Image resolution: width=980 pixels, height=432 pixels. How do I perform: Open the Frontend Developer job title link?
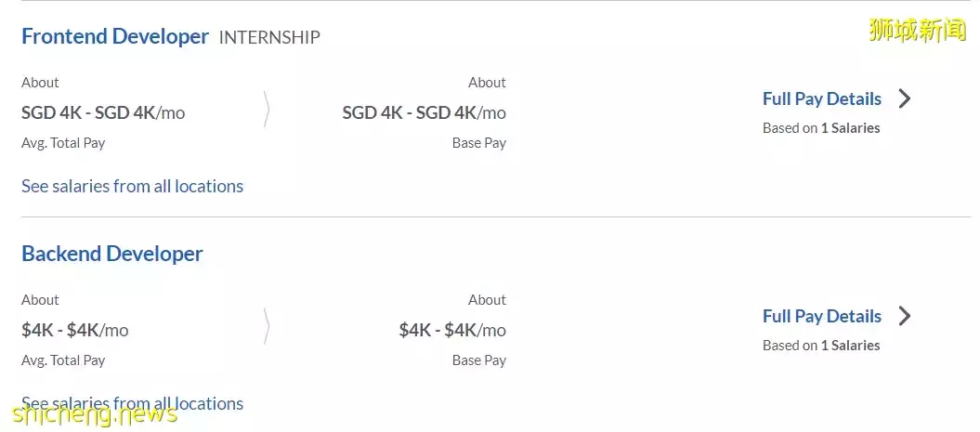[x=115, y=37]
